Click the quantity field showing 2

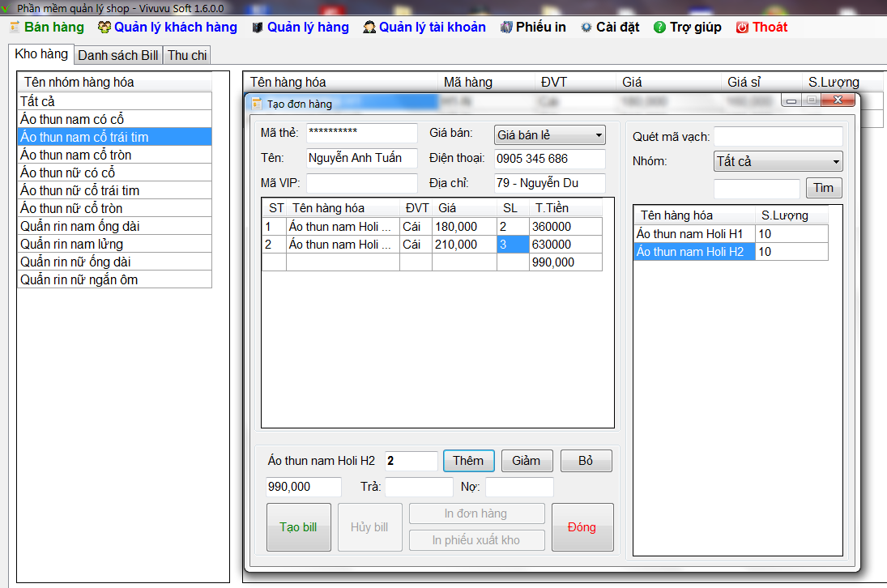[411, 461]
